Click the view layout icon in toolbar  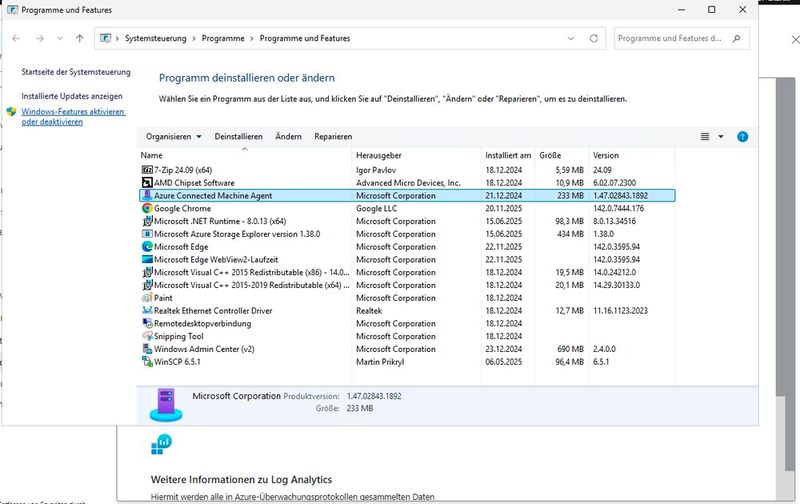tap(705, 136)
